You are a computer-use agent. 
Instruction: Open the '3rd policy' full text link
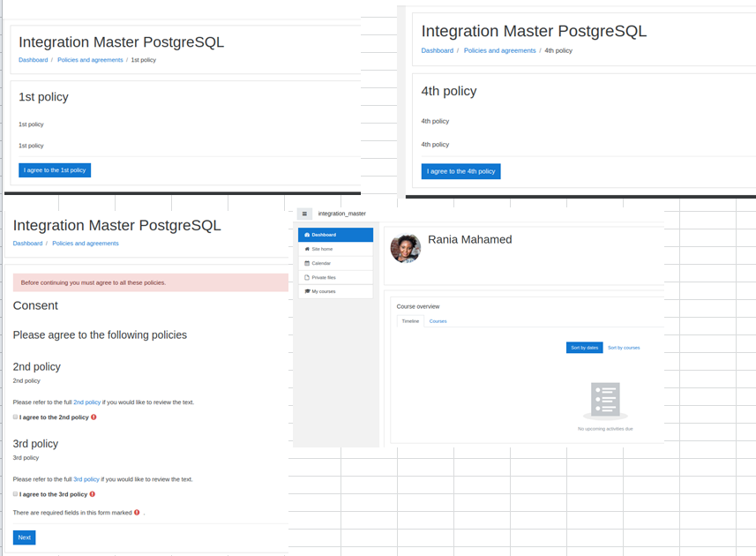point(86,479)
